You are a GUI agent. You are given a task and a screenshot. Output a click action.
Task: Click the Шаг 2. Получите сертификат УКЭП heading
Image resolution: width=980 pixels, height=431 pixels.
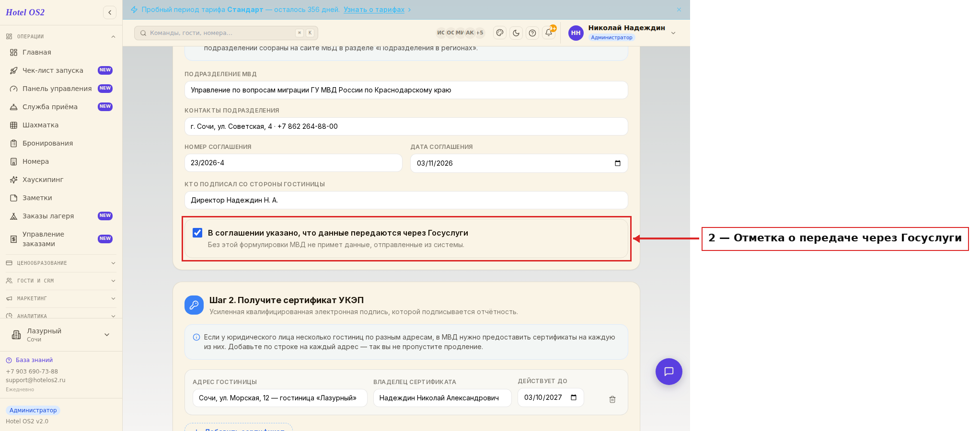coord(287,300)
